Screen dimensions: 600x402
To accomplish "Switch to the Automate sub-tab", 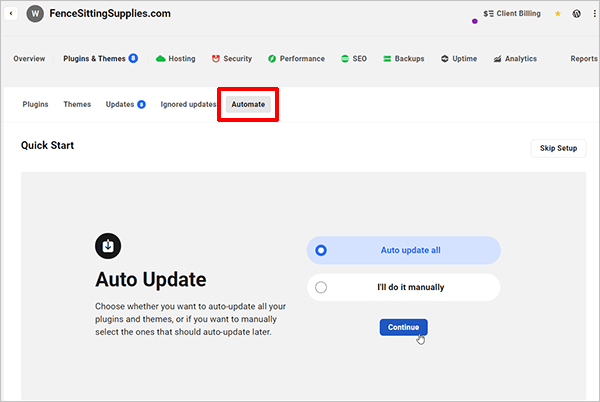I will coord(248,104).
